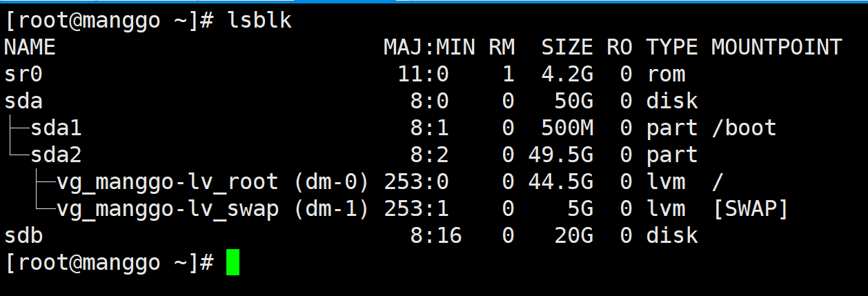
Task: Click the lsblk command text
Action: (x=259, y=21)
